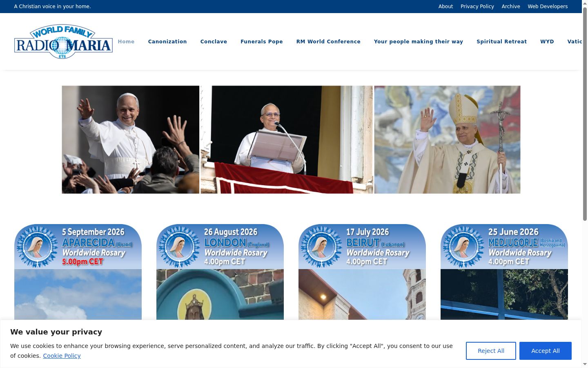Select the RM World Conference menu item
588x368 pixels.
tap(328, 42)
